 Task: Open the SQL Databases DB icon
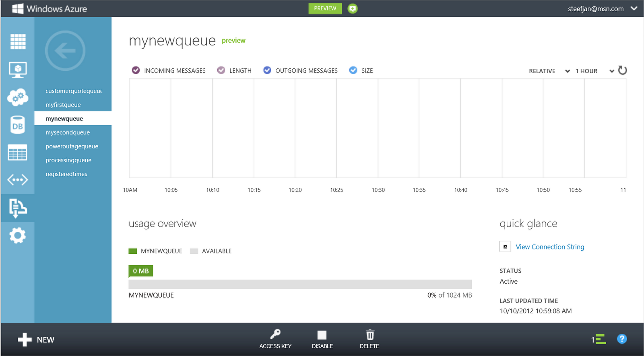(18, 125)
